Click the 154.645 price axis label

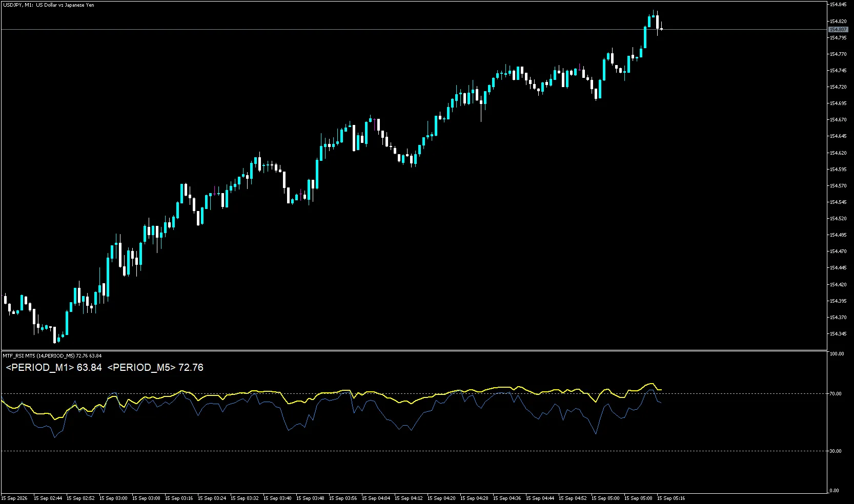838,136
